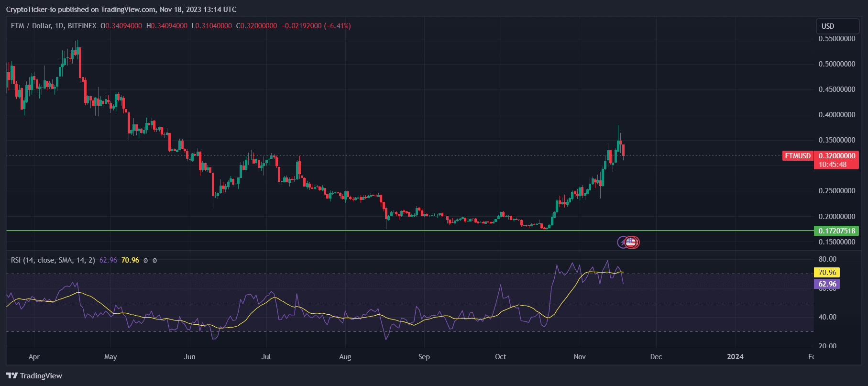This screenshot has width=868, height=386.
Task: Click the 0.32000000 current price label
Action: (836, 156)
